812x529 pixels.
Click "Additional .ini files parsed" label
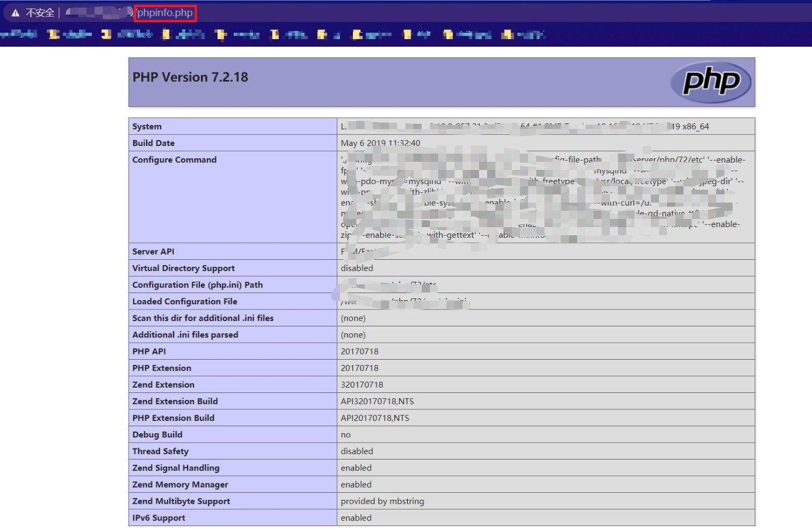coord(185,335)
